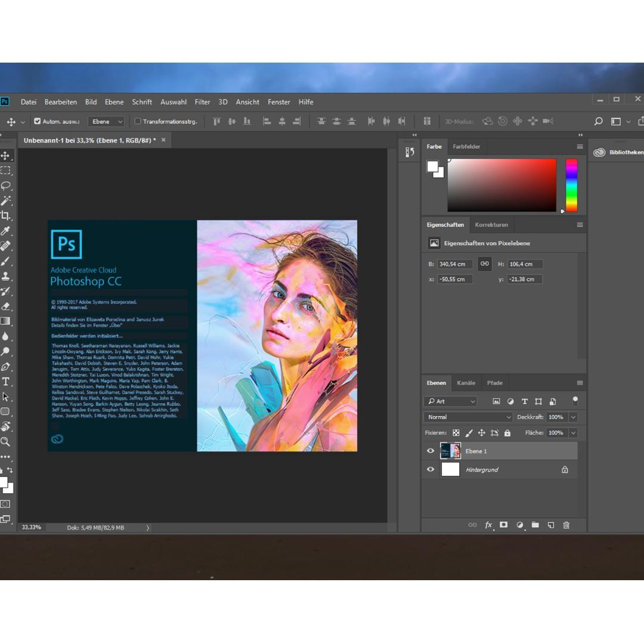Click the rainbow hue slider strip

[572, 185]
